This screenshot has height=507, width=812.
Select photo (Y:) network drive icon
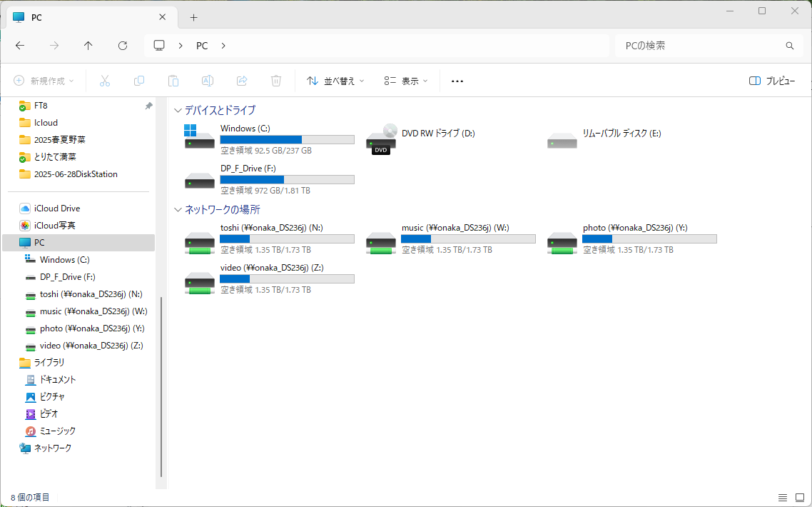pos(562,243)
